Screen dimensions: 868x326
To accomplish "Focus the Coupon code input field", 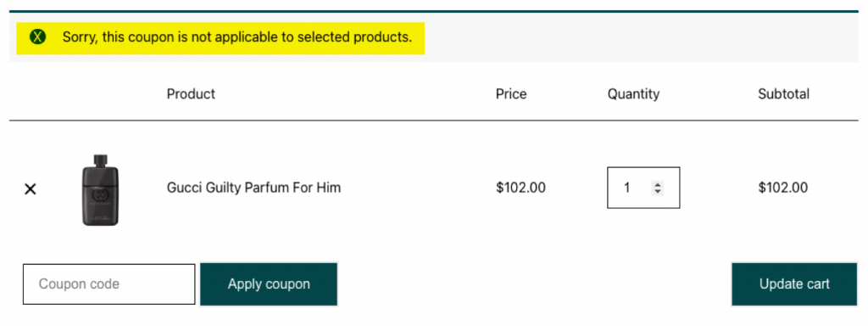I will tap(109, 284).
